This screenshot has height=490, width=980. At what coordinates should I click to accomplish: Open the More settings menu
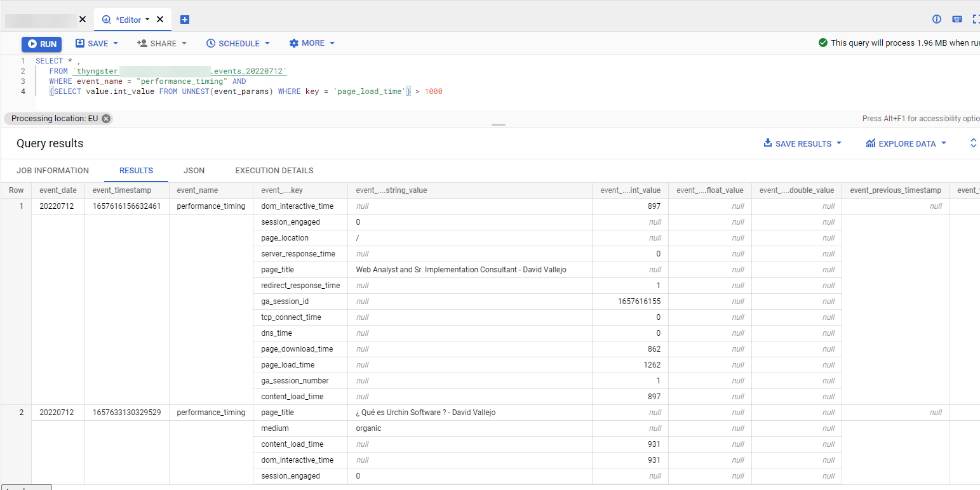pyautogui.click(x=312, y=43)
